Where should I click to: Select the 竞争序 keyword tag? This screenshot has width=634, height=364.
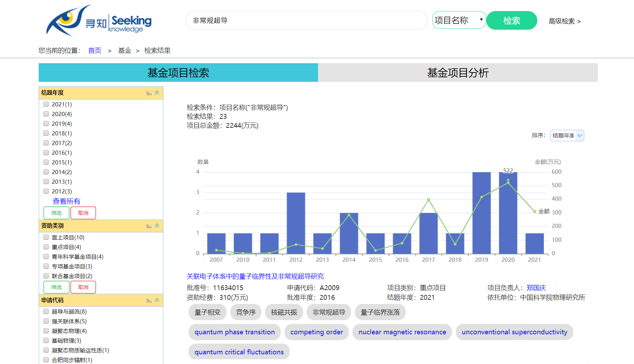pyautogui.click(x=246, y=312)
